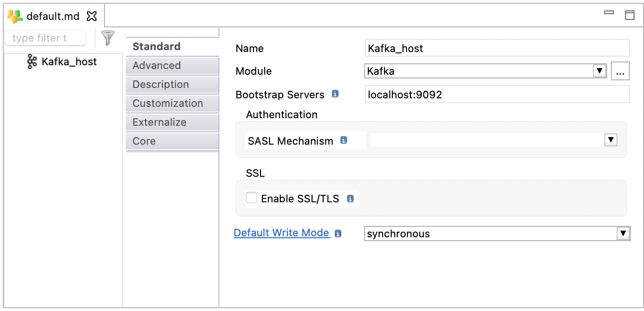Open the Default Write Mode dropdown
This screenshot has width=644, height=311.
click(623, 233)
